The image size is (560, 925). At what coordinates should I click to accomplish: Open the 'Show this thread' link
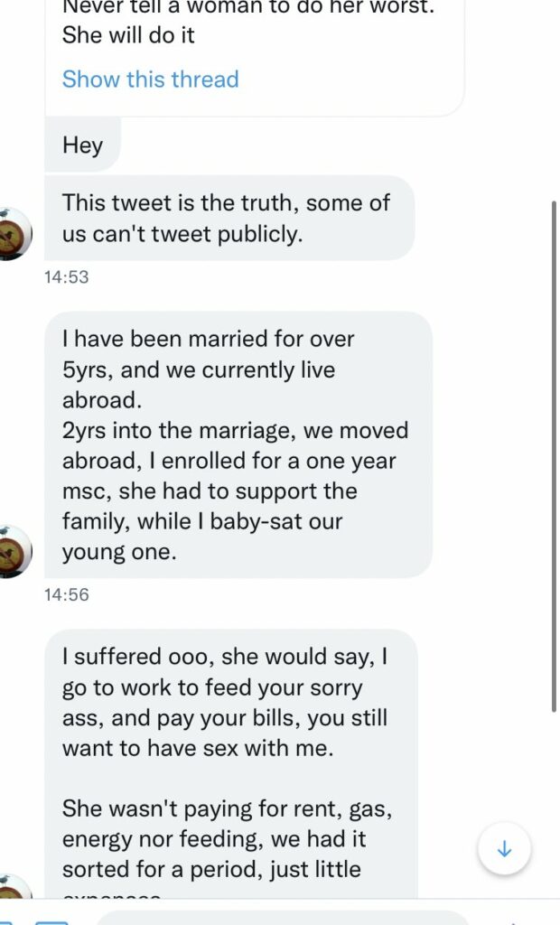[150, 79]
